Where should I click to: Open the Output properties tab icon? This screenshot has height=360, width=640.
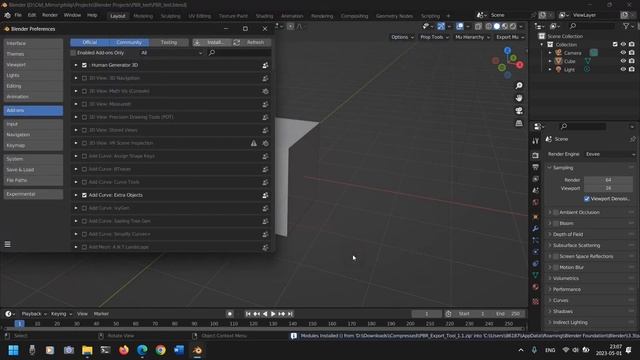pos(536,167)
